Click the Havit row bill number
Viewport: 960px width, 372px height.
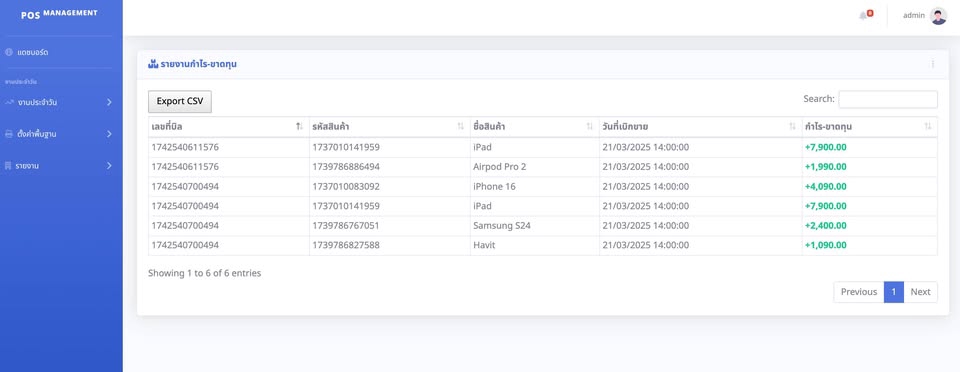[185, 245]
